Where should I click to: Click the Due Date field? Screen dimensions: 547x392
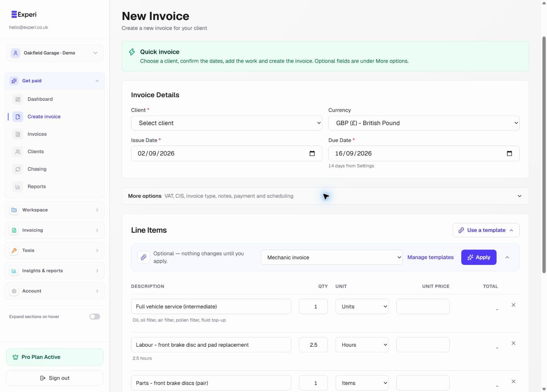pyautogui.click(x=424, y=154)
